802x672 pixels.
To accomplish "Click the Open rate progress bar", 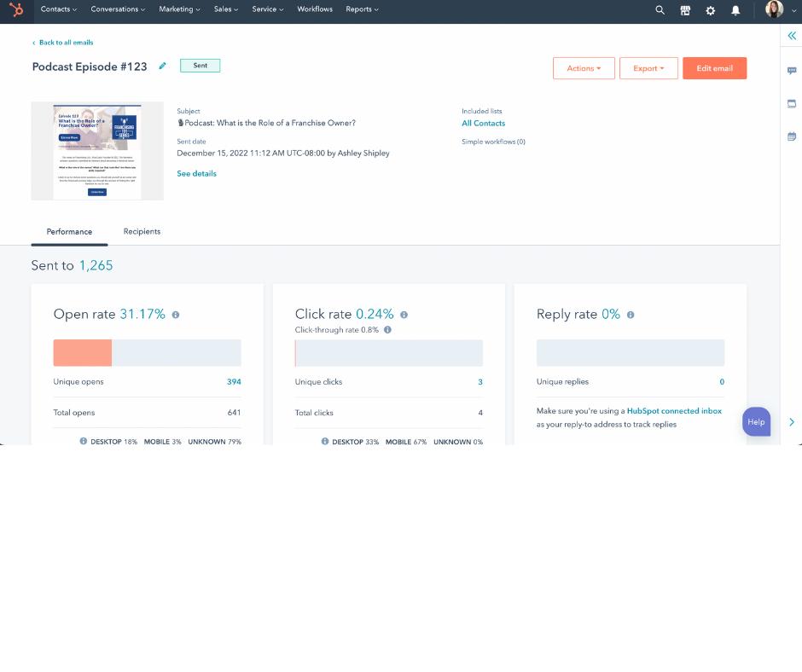I will click(x=148, y=353).
